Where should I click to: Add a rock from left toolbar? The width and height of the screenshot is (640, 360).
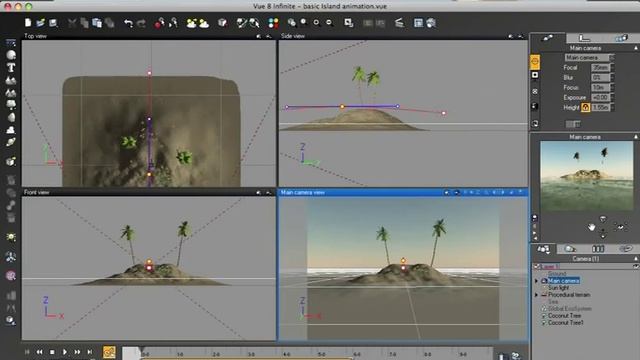point(11,118)
